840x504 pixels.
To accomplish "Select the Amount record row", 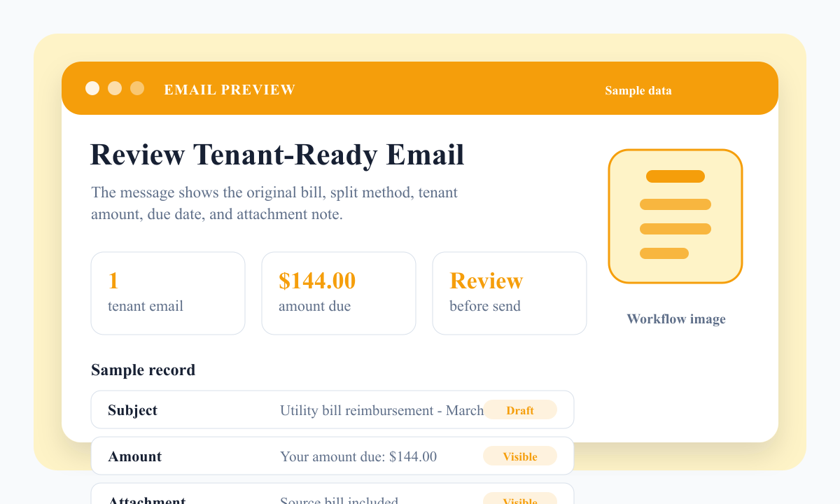I will coord(332,456).
